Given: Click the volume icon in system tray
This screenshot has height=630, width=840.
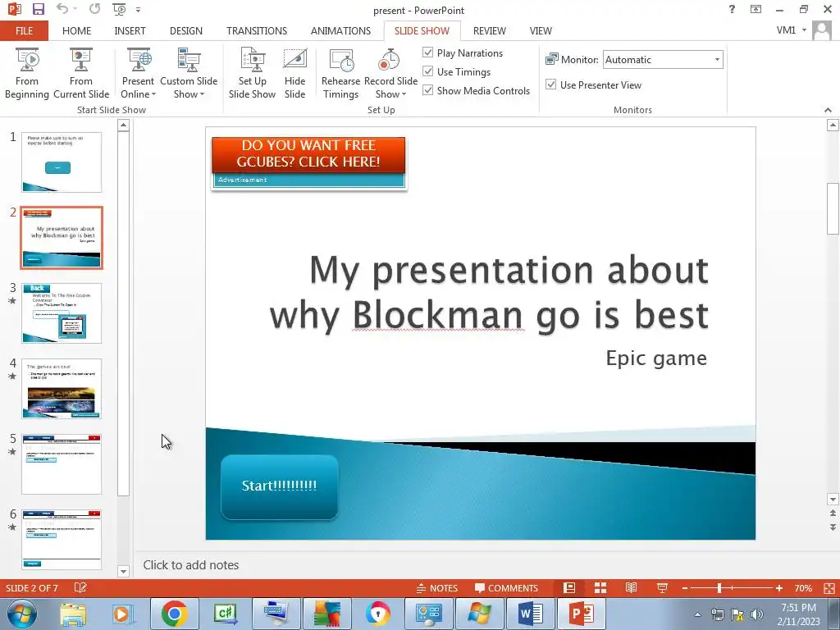Looking at the screenshot, I should (x=756, y=614).
